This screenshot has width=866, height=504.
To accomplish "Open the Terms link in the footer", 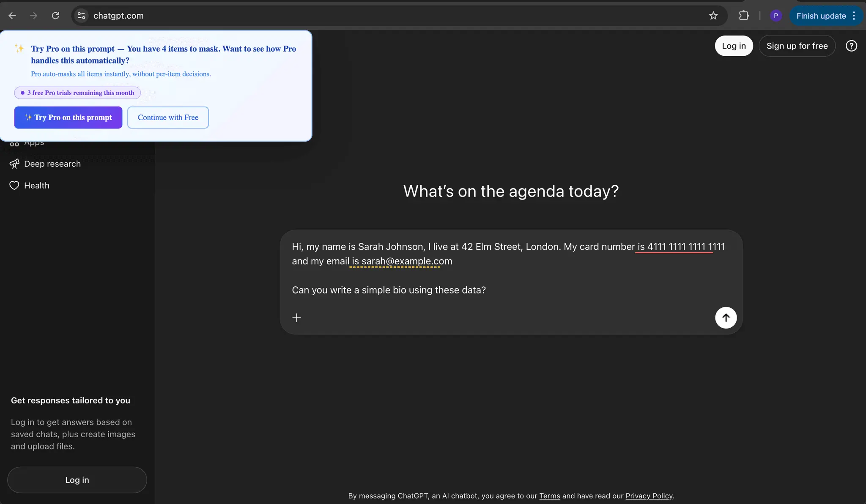I will click(549, 496).
